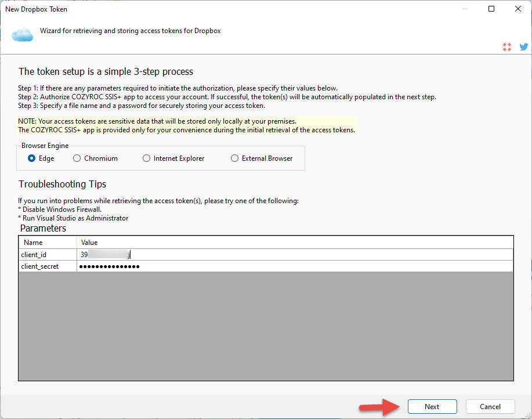Select the Internet Explorer browser engine
This screenshot has width=532, height=419.
coord(173,158)
